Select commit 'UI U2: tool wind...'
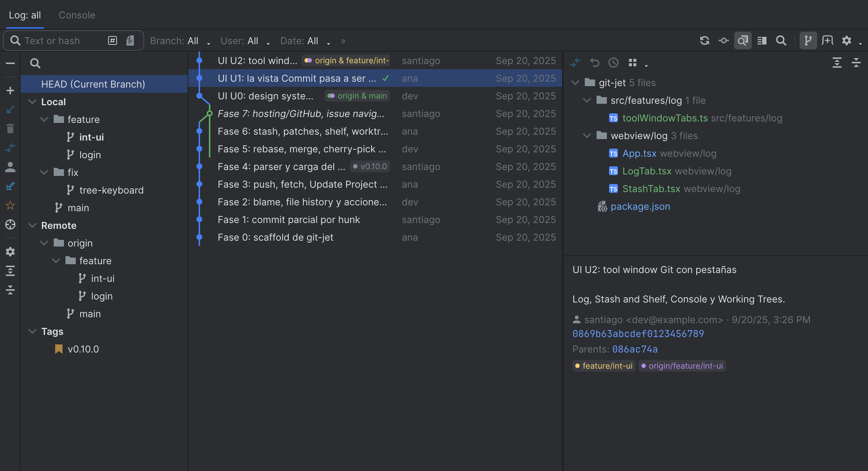 tap(375, 60)
